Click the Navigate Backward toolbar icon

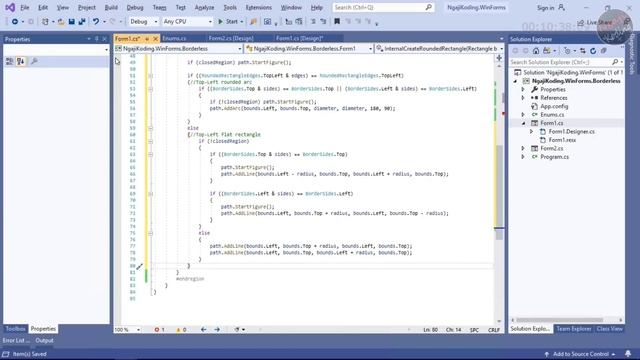click(15, 22)
